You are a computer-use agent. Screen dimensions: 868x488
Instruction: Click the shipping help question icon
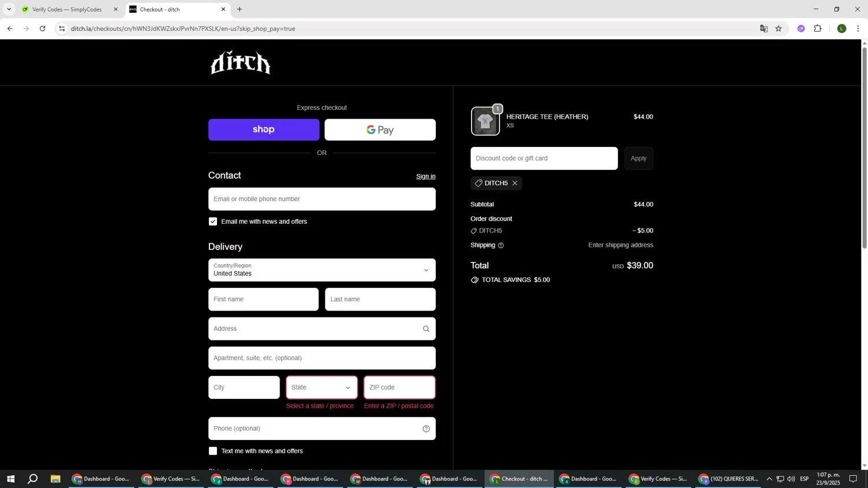501,246
